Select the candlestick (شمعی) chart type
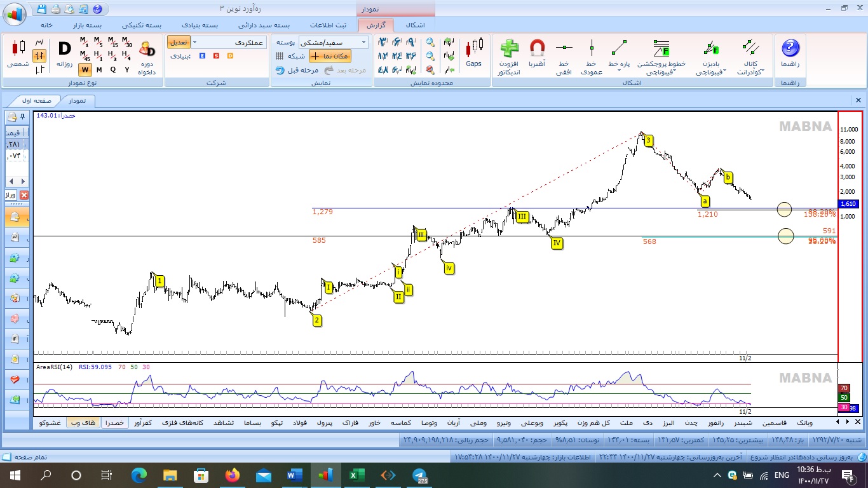868x488 pixels. coord(17,53)
